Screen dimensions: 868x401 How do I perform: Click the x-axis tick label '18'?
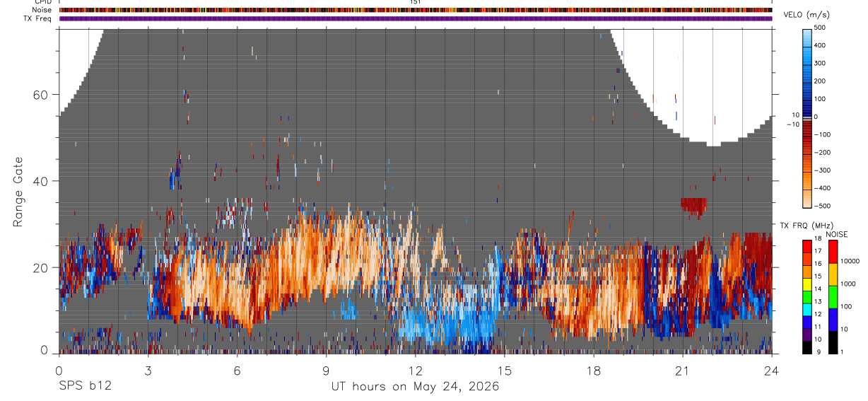(x=593, y=370)
